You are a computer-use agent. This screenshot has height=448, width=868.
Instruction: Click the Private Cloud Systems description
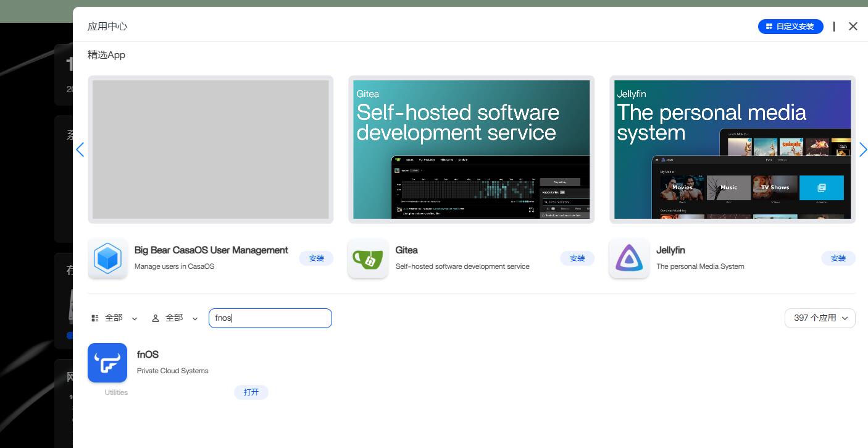tap(172, 371)
